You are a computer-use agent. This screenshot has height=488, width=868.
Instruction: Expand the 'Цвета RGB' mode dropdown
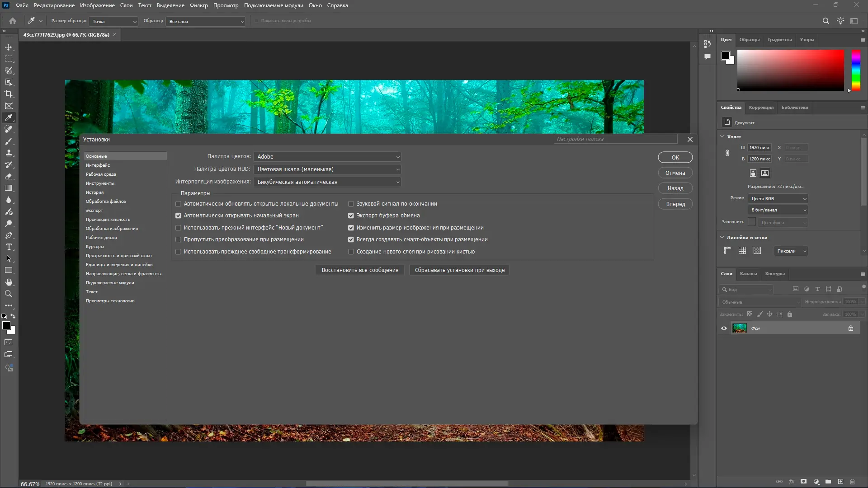(x=778, y=199)
